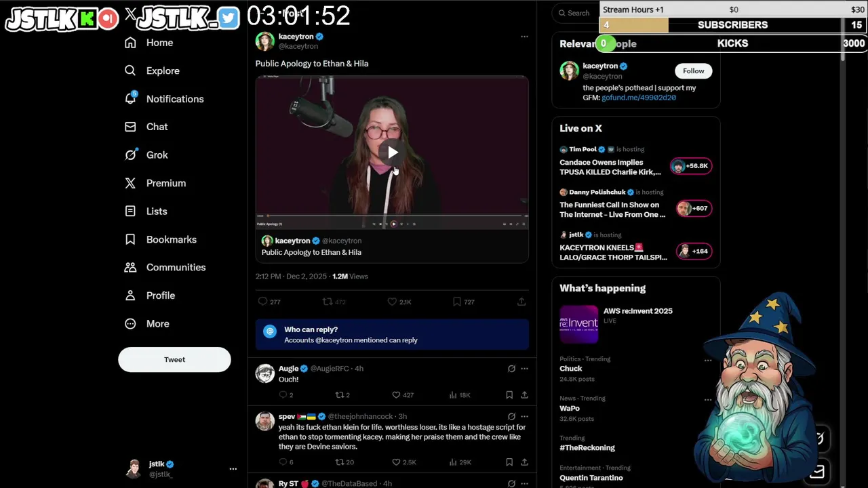The image size is (868, 488).
Task: Repost the main post with 472 reposts
Action: coord(334,302)
